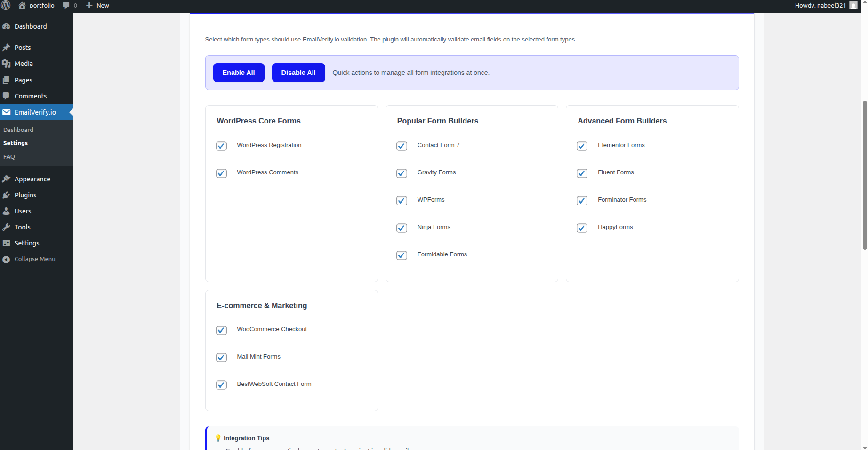Screen dimensions: 868x450
Task: Toggle Fluent Forms checkbox
Action: click(x=582, y=173)
